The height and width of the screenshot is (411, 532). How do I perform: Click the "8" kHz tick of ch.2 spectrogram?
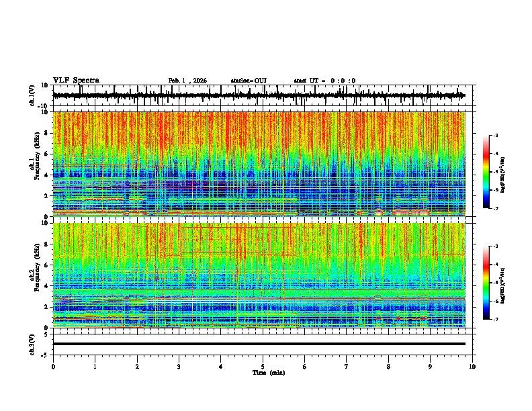point(46,244)
